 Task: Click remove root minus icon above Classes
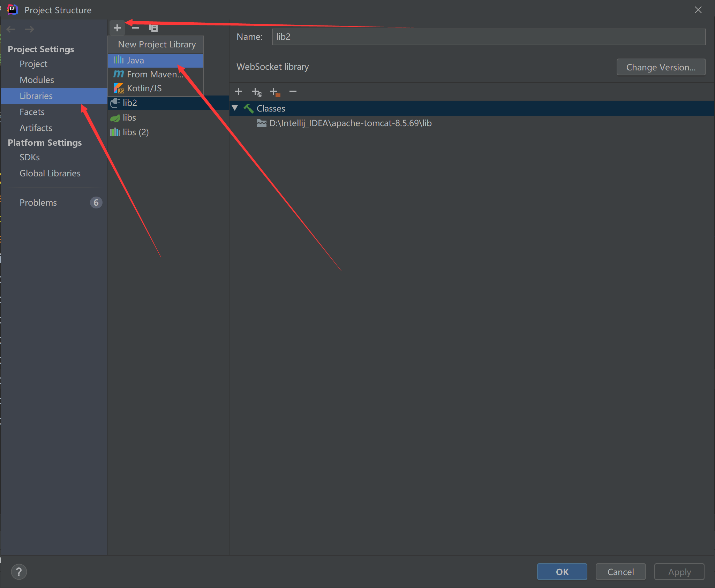293,92
